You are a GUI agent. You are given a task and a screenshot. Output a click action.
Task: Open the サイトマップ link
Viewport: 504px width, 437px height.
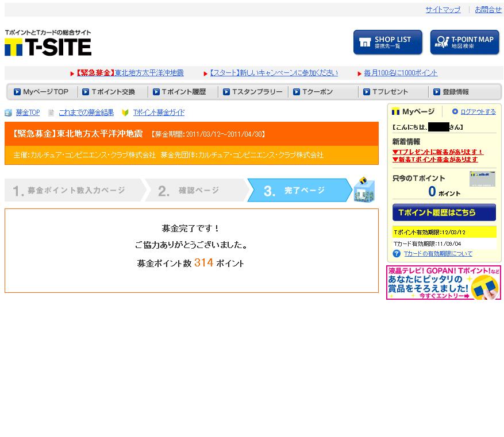click(443, 10)
